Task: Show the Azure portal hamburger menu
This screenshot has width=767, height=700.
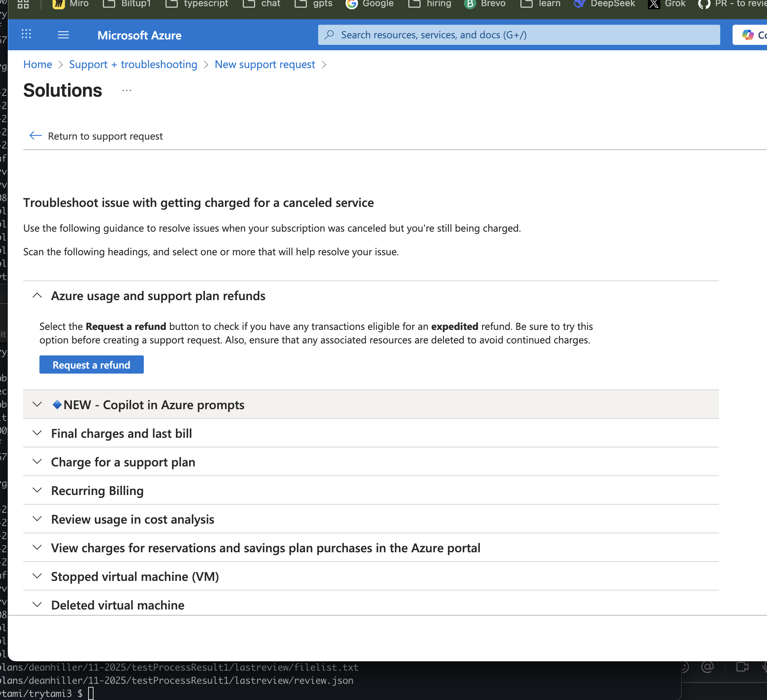Action: click(x=63, y=35)
